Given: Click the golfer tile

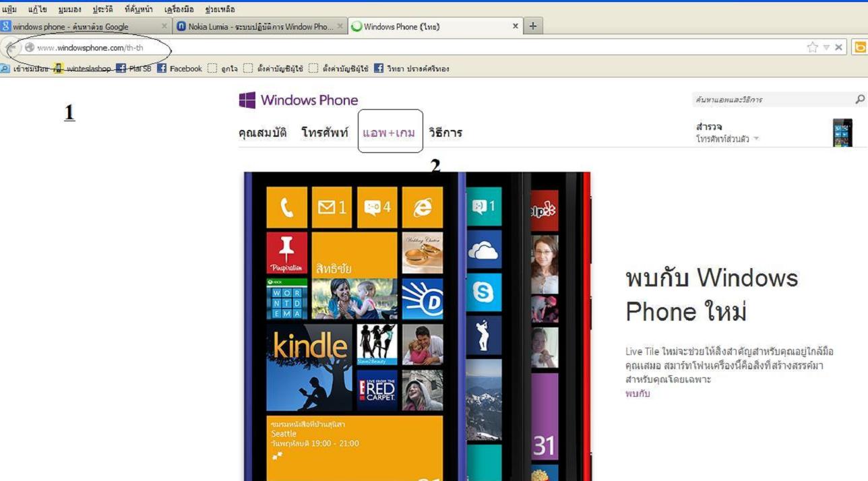Looking at the screenshot, I should tap(485, 335).
